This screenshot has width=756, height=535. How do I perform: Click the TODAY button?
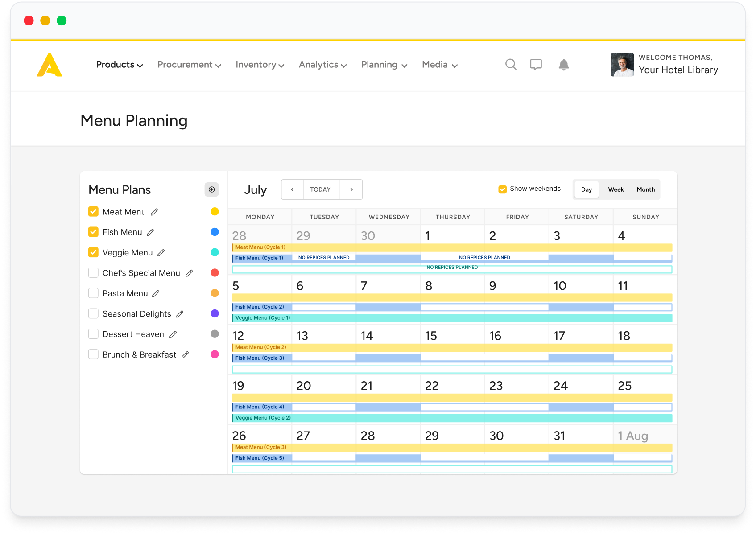point(321,189)
